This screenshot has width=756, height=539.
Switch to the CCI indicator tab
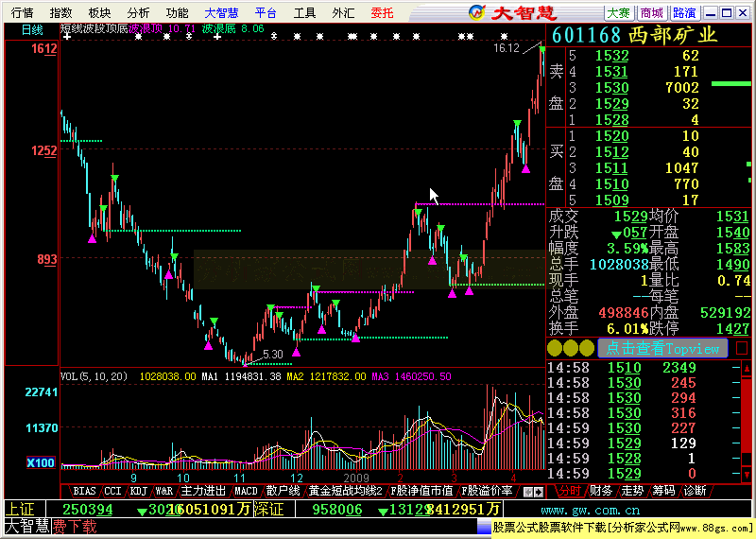click(x=112, y=491)
